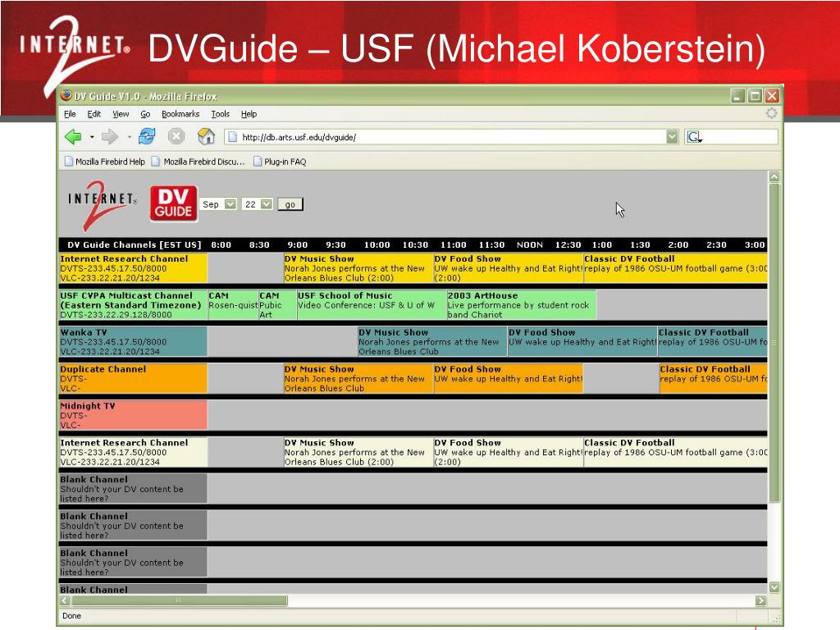Click CAM Rosen-quist program cell
Viewport: 840px width, 630px height.
click(232, 305)
